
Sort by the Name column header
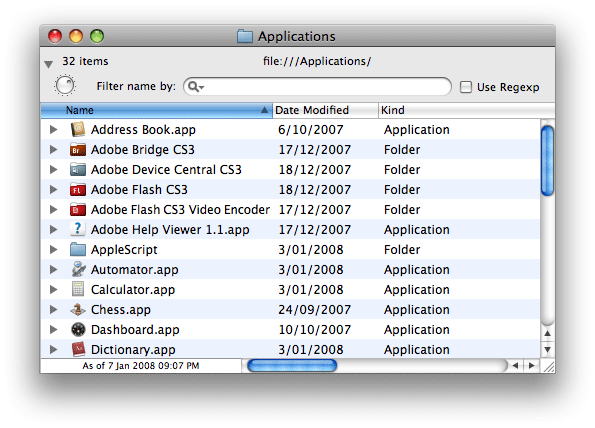click(156, 110)
